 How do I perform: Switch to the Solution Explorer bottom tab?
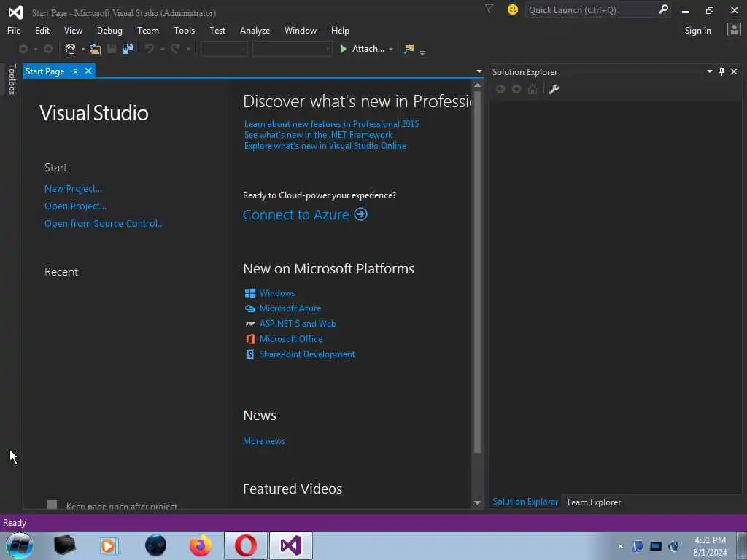pyautogui.click(x=525, y=502)
